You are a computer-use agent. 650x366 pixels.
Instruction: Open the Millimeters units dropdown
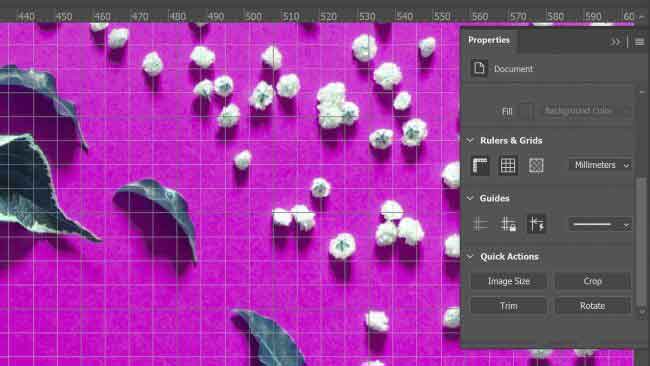600,165
